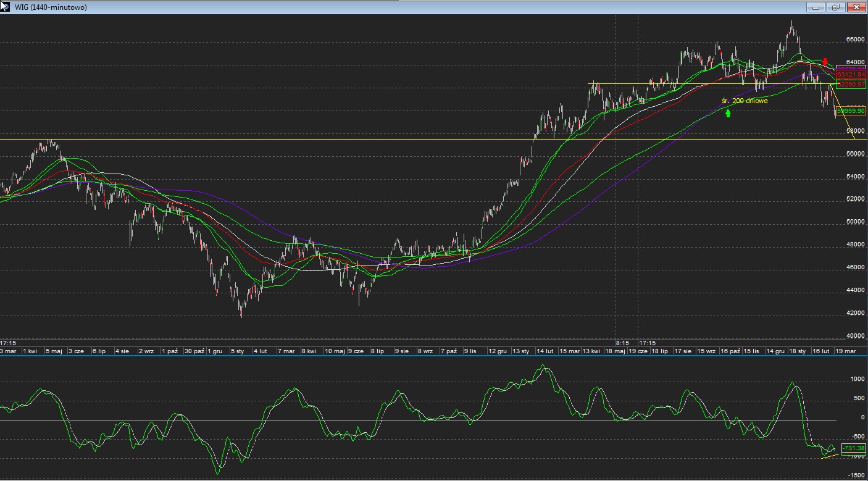This screenshot has width=868, height=481.
Task: Click the oscillator -1500 scale label
Action: coord(856,475)
